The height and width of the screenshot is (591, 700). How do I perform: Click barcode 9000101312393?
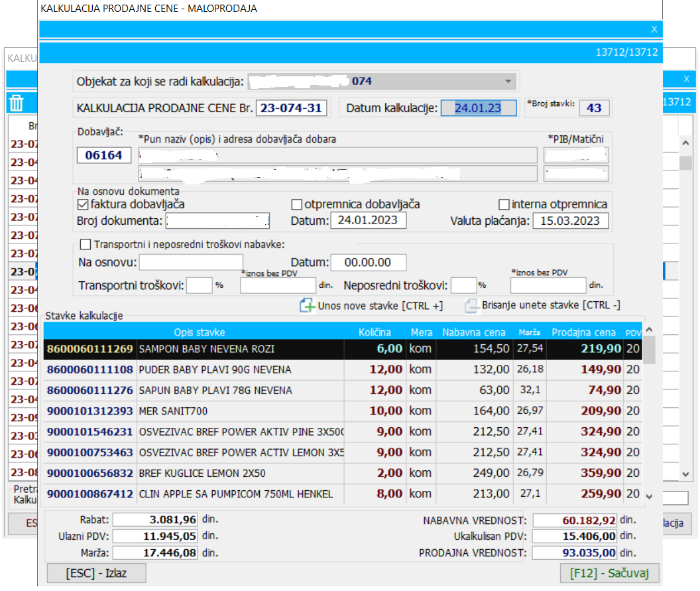[90, 411]
